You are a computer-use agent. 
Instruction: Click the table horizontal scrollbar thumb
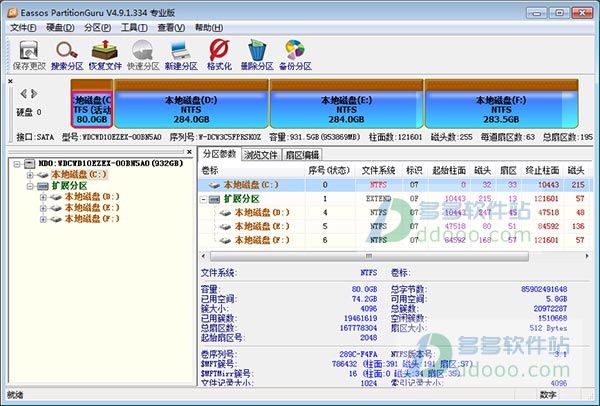click(x=369, y=256)
